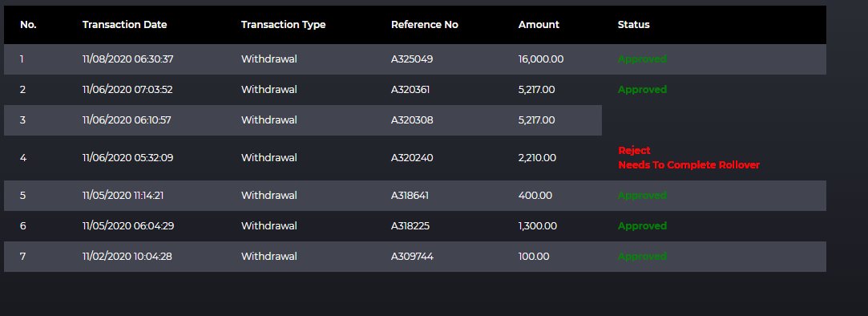
Task: Click the date 11/05/2020 11:14:21
Action: pyautogui.click(x=123, y=196)
